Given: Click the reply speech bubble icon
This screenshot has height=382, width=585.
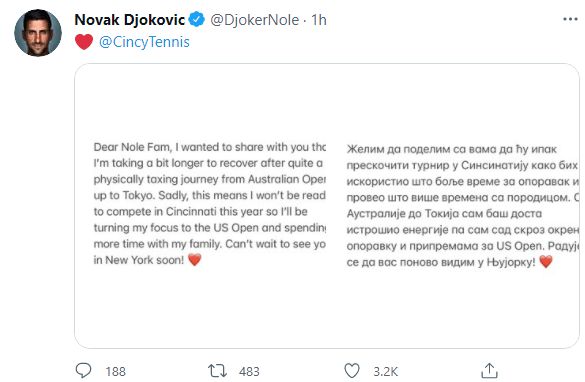Looking at the screenshot, I should 83,370.
